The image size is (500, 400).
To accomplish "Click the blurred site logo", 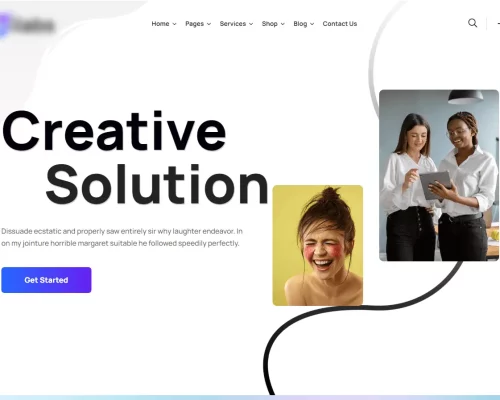I will (x=27, y=25).
